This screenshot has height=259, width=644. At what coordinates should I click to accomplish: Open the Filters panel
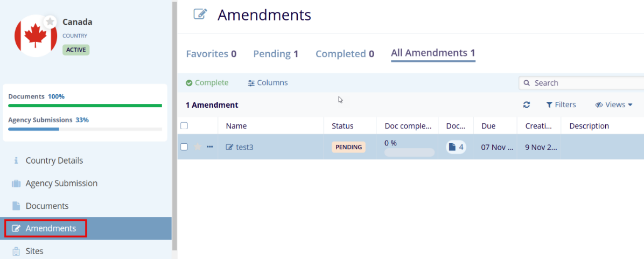pyautogui.click(x=561, y=105)
